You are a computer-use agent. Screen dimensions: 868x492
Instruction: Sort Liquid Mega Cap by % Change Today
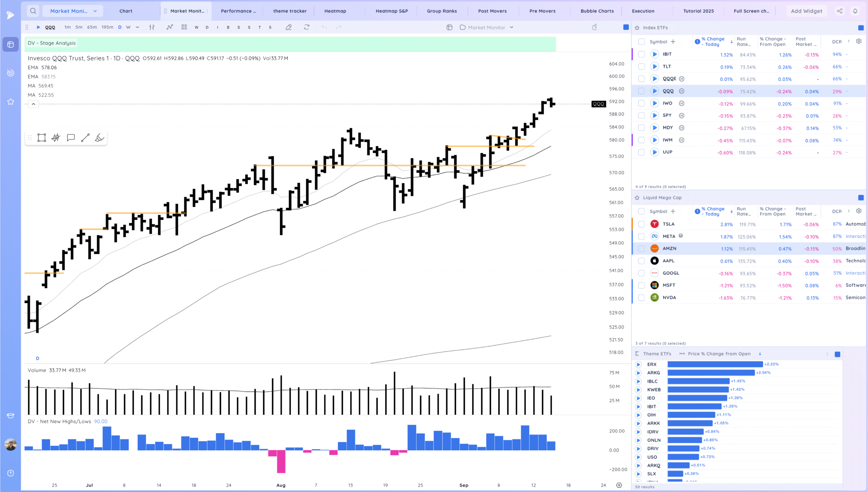(x=713, y=211)
